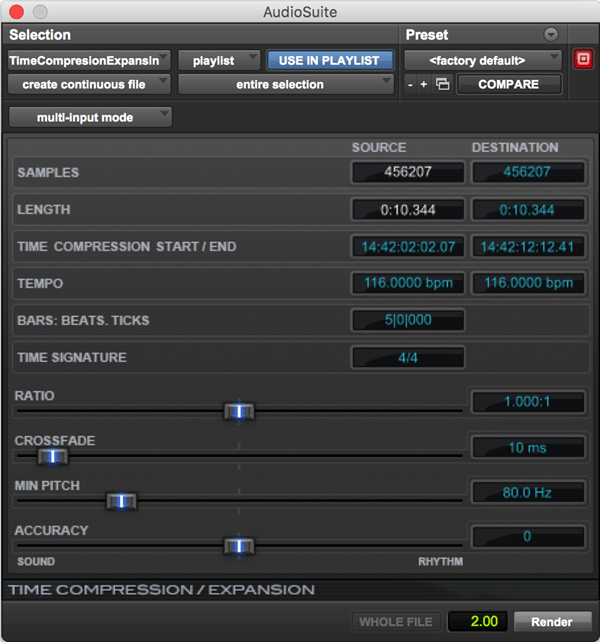This screenshot has width=600, height=642.
Task: Click the end timecode field 14:42:12:12.41
Action: (528, 246)
